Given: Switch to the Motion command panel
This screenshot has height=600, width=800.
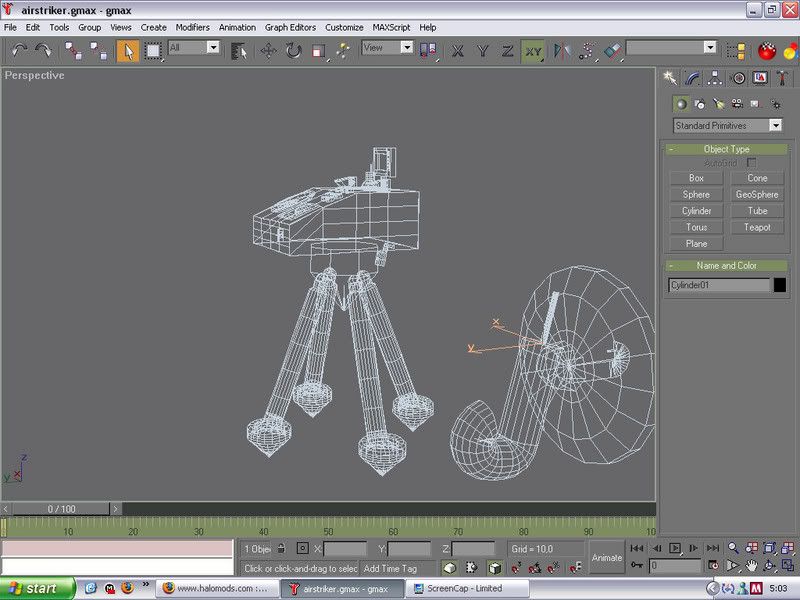Looking at the screenshot, I should coord(738,78).
